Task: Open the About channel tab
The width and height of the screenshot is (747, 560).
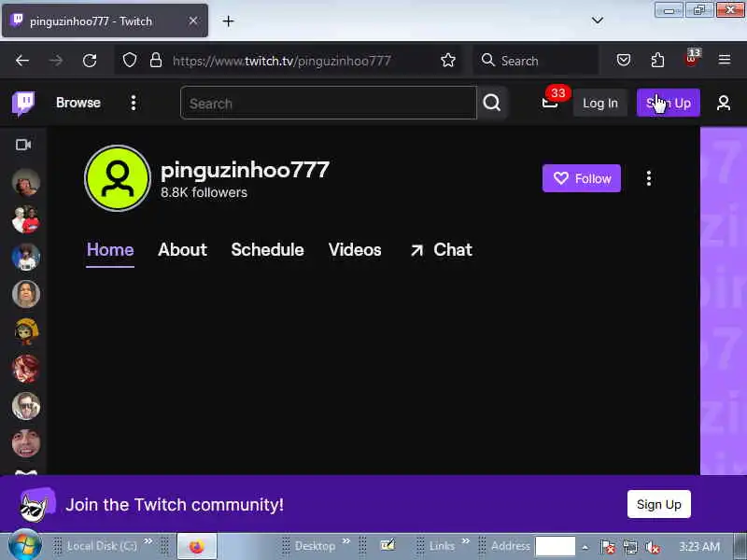Action: coord(182,250)
